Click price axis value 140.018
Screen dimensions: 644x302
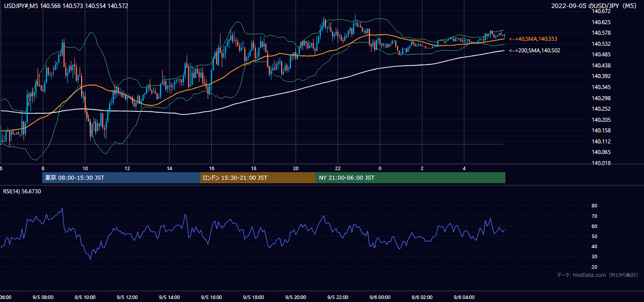[601, 163]
